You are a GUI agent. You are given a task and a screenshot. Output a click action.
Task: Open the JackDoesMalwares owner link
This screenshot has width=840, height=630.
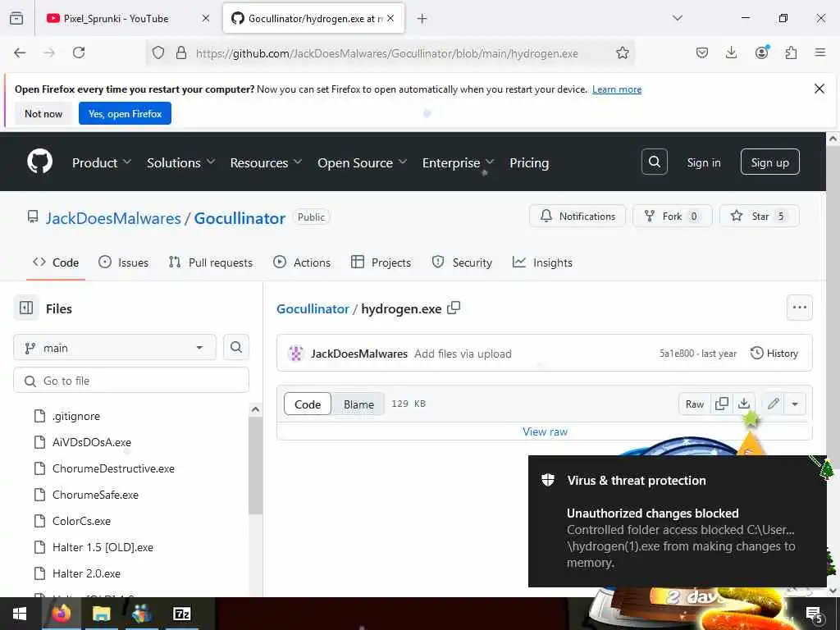coord(113,218)
